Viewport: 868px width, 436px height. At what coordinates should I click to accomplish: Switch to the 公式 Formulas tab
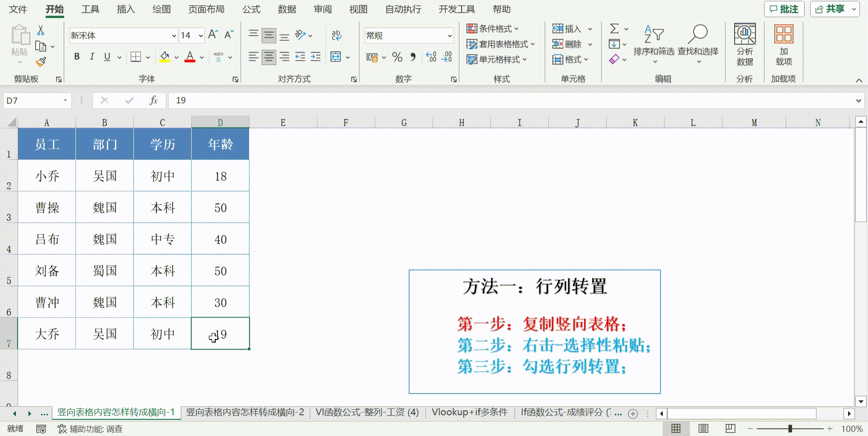251,9
